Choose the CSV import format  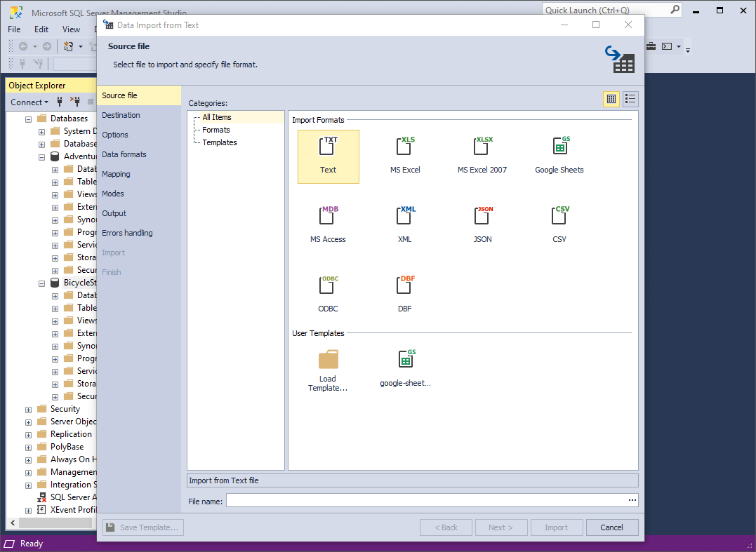pos(559,221)
